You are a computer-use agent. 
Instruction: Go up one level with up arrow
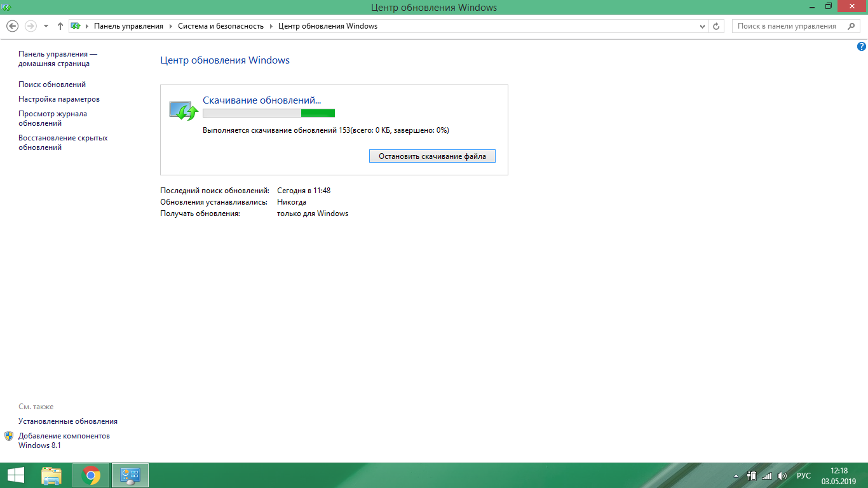[x=60, y=26]
